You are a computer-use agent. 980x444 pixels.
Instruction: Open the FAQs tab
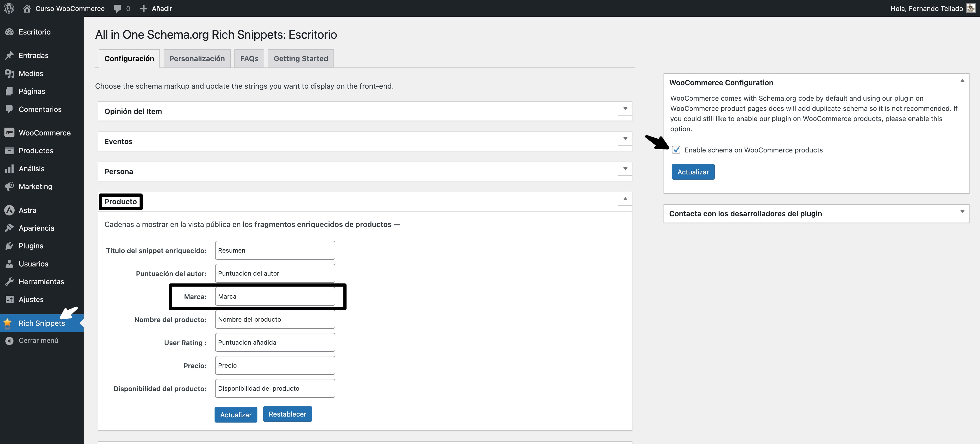[249, 59]
